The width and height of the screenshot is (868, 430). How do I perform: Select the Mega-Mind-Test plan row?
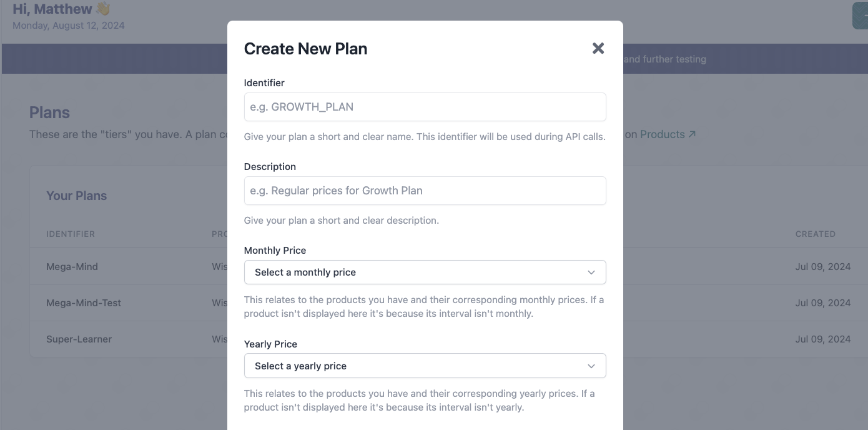pos(448,303)
